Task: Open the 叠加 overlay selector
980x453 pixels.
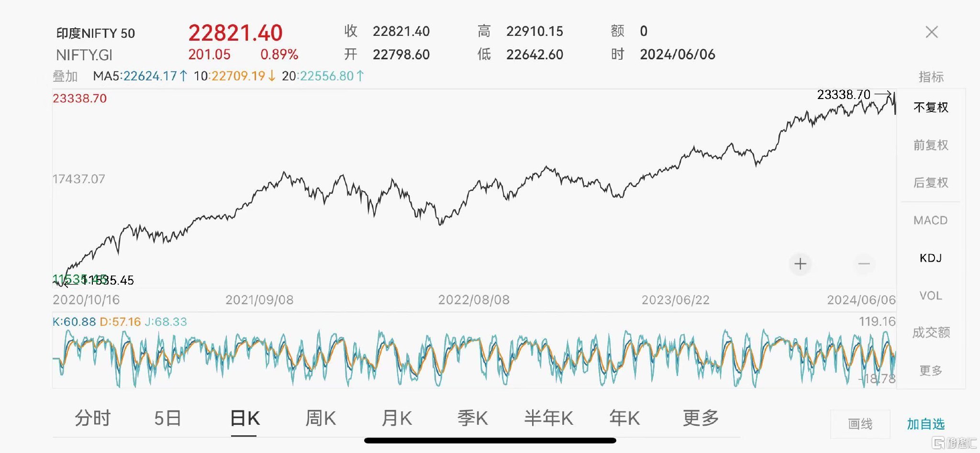Action: (x=66, y=76)
